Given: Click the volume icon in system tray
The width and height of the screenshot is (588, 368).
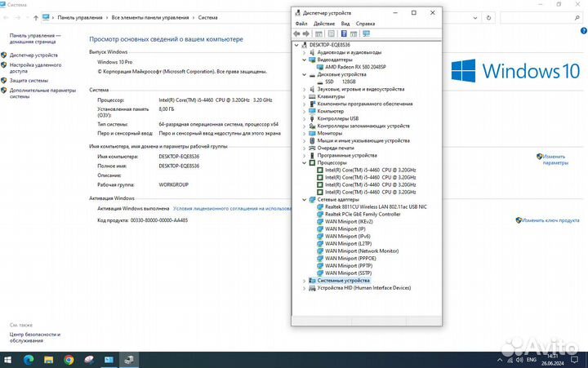Looking at the screenshot, I should pos(519,360).
